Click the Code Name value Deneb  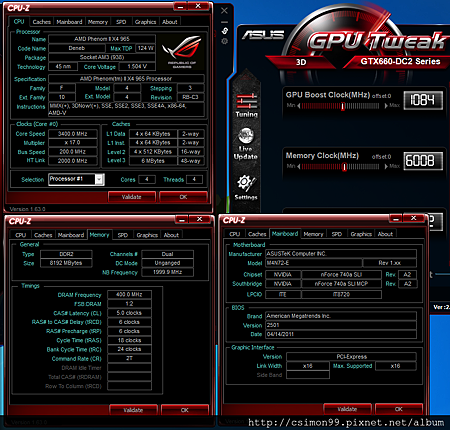pos(77,48)
